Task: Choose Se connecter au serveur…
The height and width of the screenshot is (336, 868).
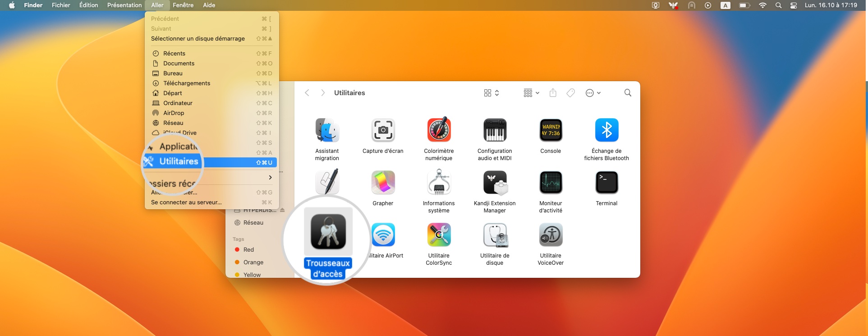Action: coord(212,202)
